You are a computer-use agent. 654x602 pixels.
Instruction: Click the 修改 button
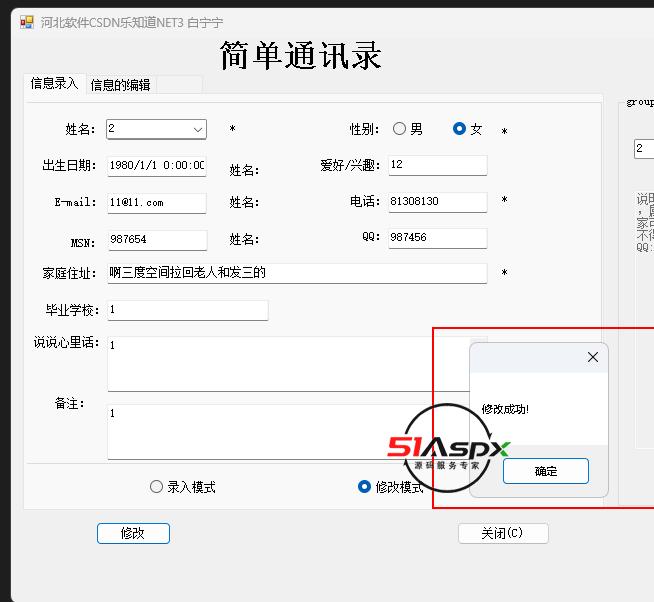pos(133,533)
